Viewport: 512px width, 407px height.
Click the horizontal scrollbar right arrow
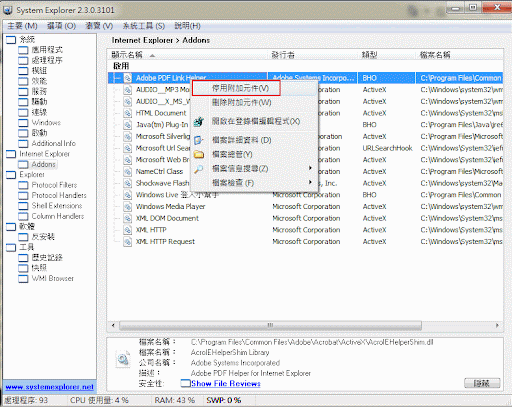(x=497, y=325)
